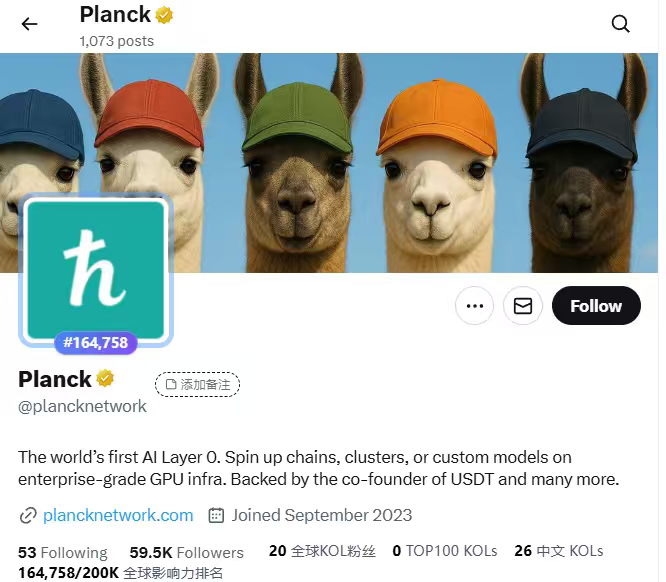666x582 pixels.
Task: Open search with the magnifier icon
Action: 621,24
